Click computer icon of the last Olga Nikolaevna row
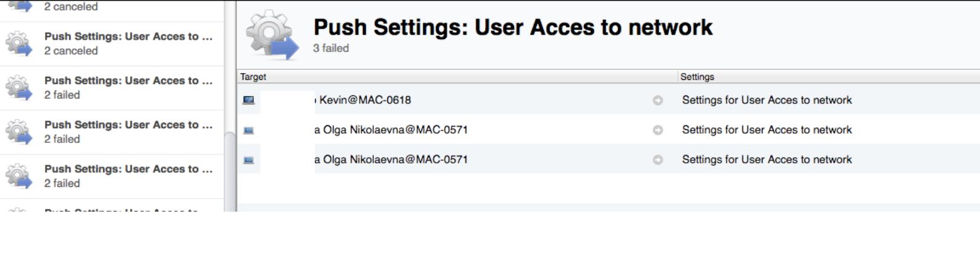This screenshot has height=255, width=980. (248, 160)
